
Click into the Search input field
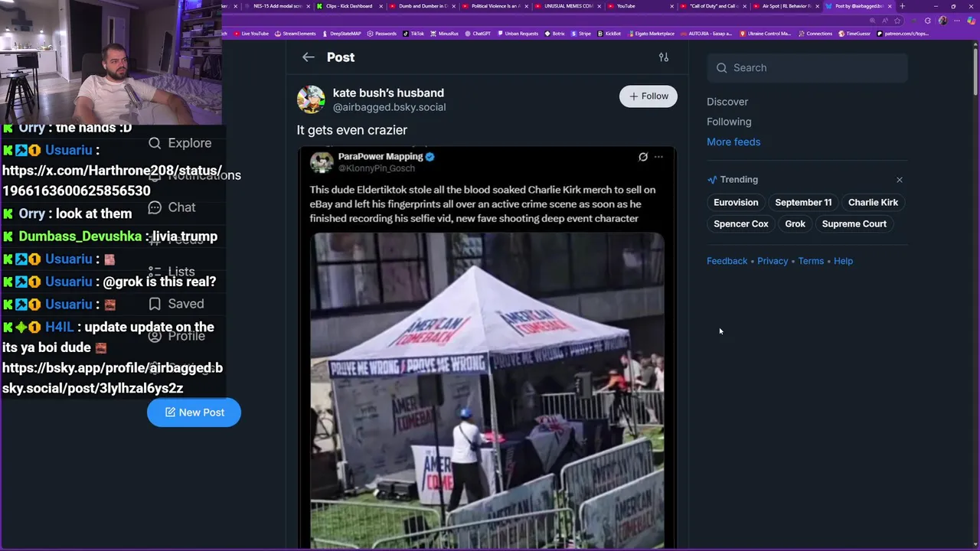point(807,68)
